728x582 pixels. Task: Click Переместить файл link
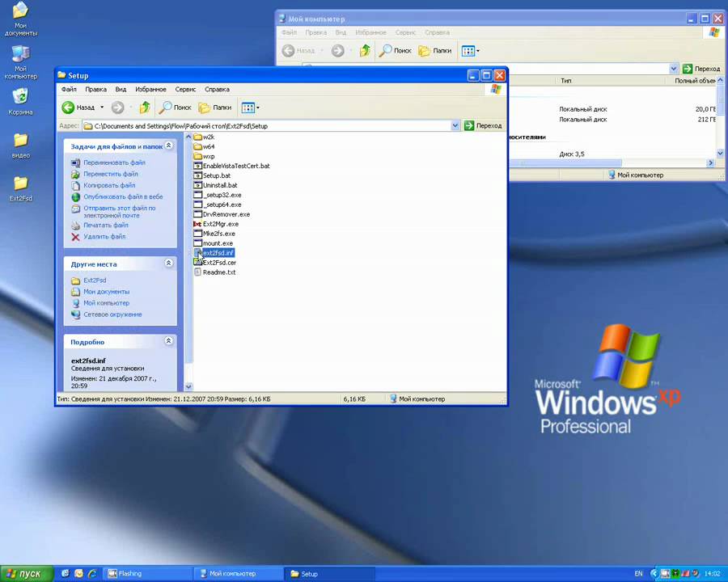[x=111, y=174]
